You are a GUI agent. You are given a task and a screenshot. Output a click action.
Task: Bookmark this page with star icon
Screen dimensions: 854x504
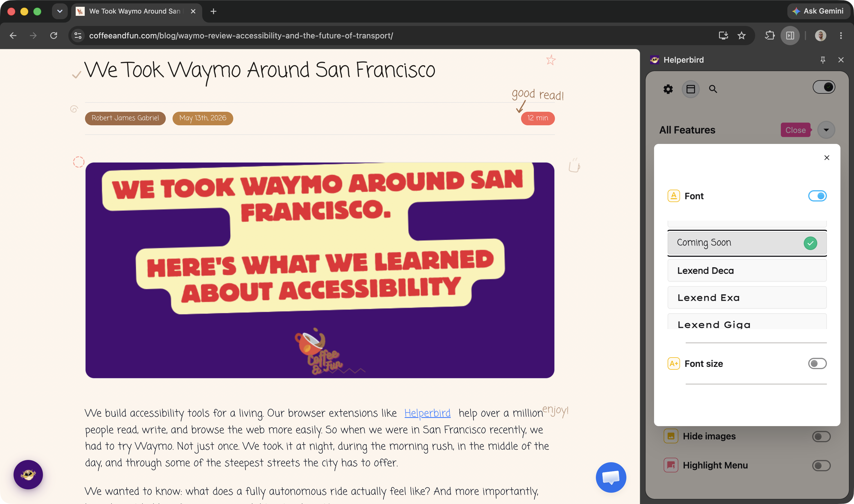pyautogui.click(x=742, y=36)
